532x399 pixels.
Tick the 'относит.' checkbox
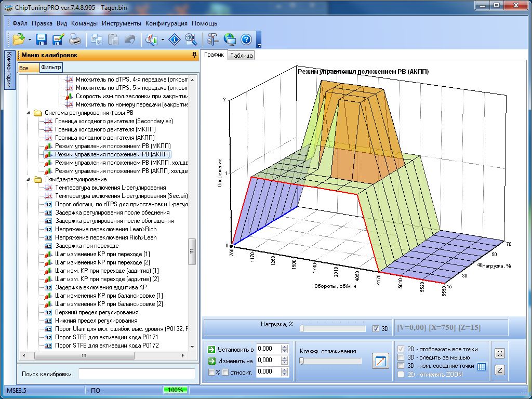click(x=225, y=372)
